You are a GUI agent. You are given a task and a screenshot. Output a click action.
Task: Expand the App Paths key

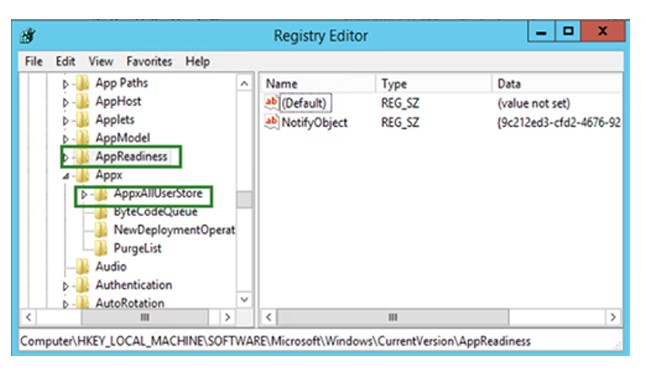click(66, 84)
